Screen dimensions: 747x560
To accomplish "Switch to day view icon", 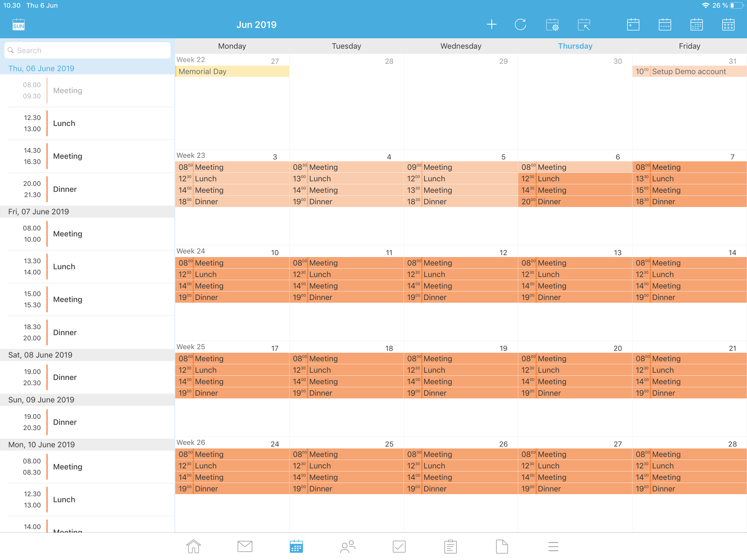I will pyautogui.click(x=633, y=25).
